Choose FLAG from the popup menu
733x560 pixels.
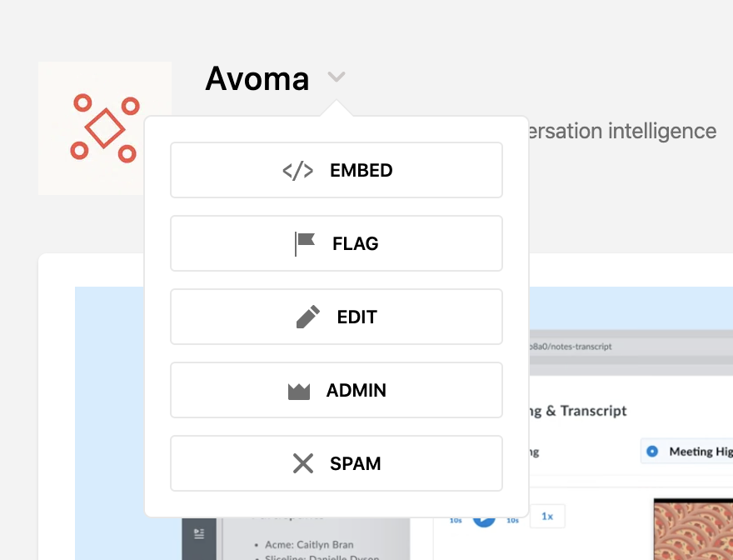[x=337, y=243]
